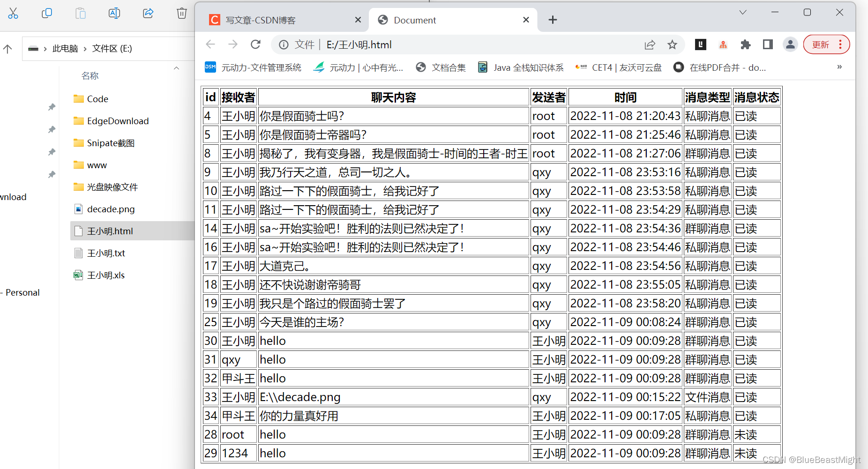
Task: Show more bookmarks with the double chevron
Action: pos(839,67)
